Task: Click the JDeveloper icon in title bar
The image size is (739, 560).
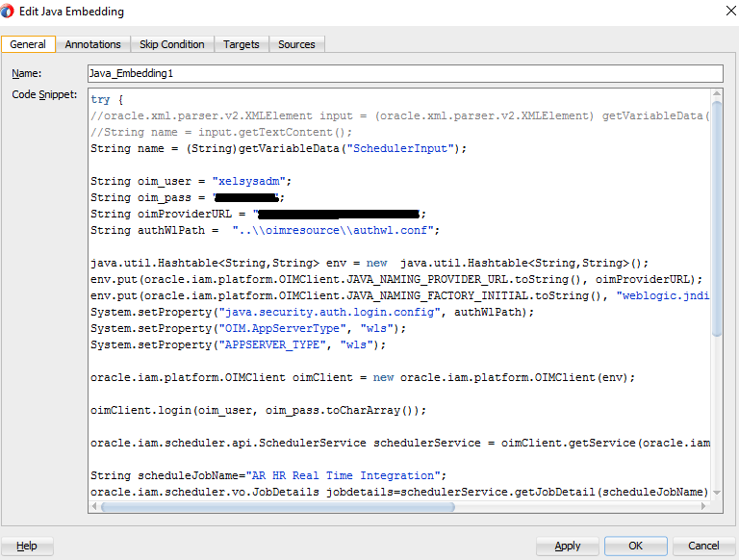Action: [7, 11]
